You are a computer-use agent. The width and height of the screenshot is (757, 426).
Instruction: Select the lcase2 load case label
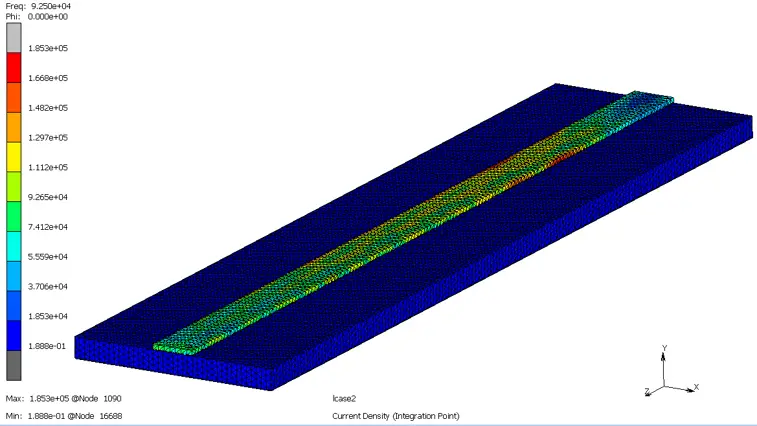(x=345, y=398)
